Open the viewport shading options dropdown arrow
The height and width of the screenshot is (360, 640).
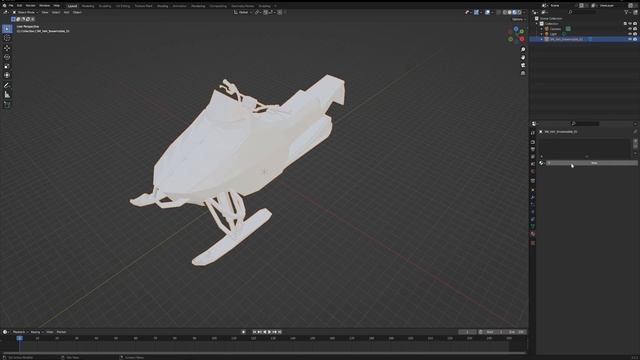click(524, 12)
